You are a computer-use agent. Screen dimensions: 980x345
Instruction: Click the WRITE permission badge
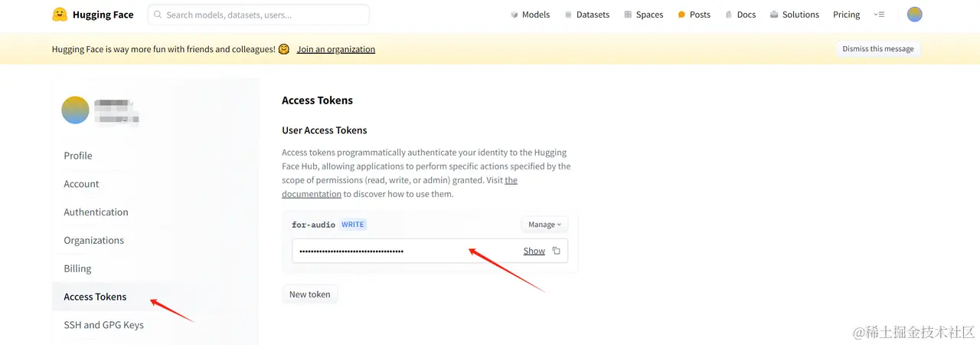click(353, 225)
